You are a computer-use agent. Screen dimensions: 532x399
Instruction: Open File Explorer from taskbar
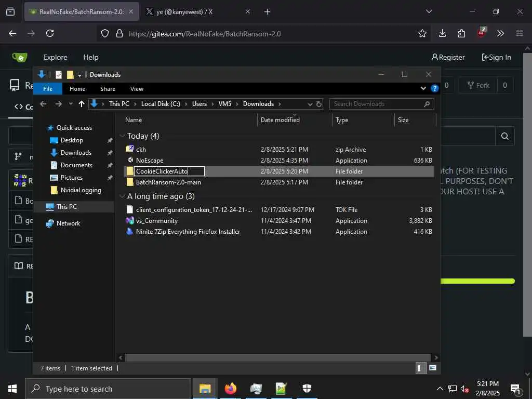pos(205,389)
